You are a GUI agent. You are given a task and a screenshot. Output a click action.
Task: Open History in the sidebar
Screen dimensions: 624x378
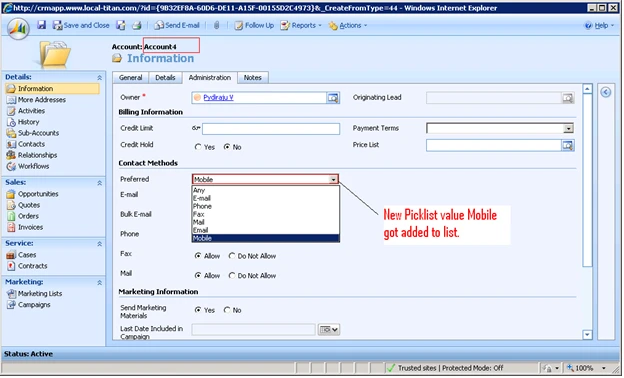pos(23,122)
